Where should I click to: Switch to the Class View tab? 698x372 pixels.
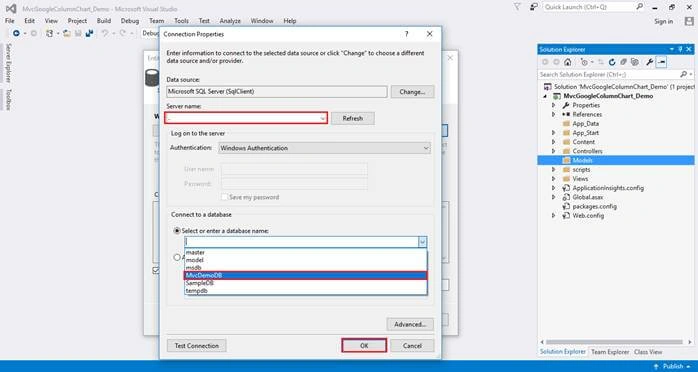click(x=648, y=352)
